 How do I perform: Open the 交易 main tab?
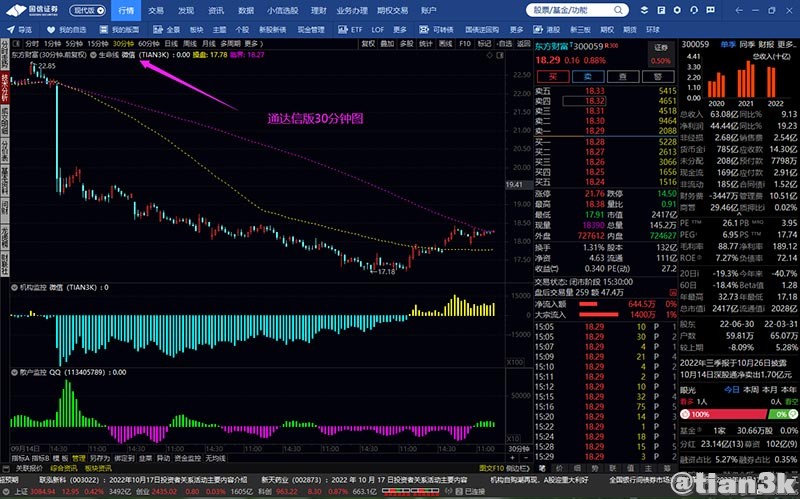coord(156,10)
